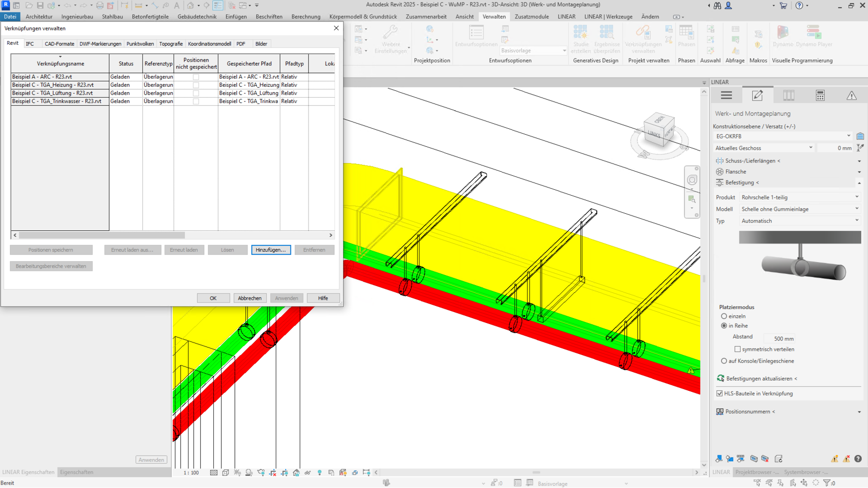The width and height of the screenshot is (868, 488).
Task: Click Befestigungen aktualisieren refresh icon
Action: pyautogui.click(x=720, y=378)
